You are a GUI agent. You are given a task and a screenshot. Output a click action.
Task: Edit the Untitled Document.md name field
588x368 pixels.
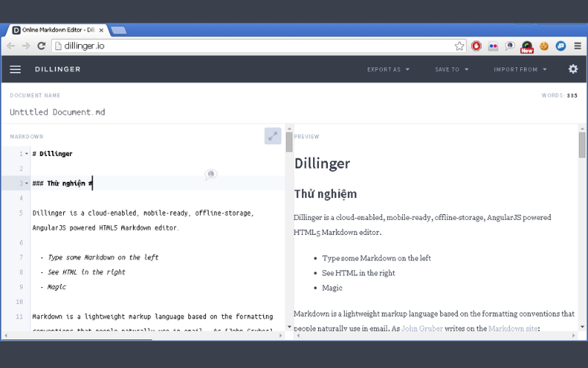(57, 112)
